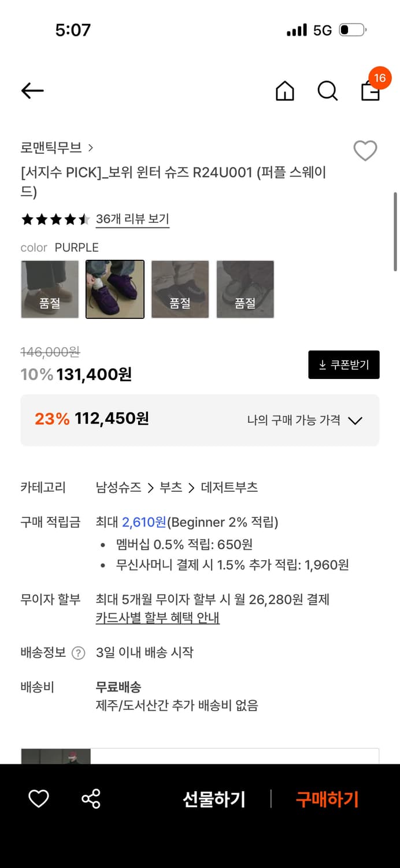Open the home screen icon

point(284,91)
